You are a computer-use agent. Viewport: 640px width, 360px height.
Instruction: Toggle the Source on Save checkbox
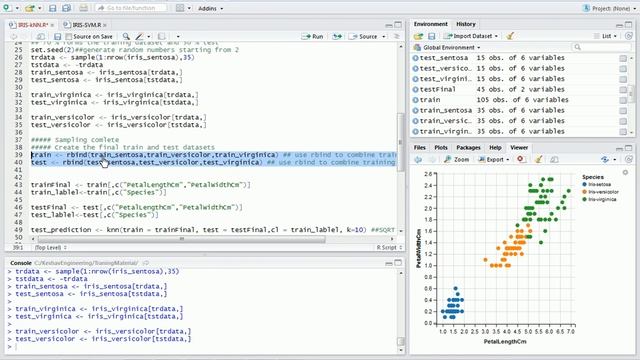tap(69, 36)
